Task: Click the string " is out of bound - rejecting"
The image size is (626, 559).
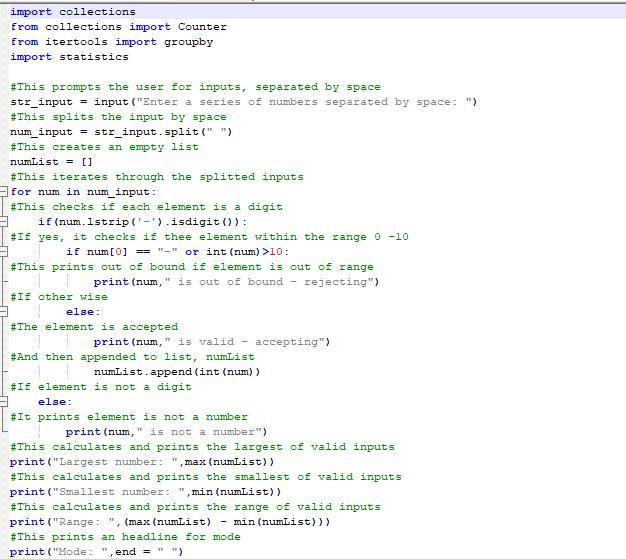Action: (269, 282)
